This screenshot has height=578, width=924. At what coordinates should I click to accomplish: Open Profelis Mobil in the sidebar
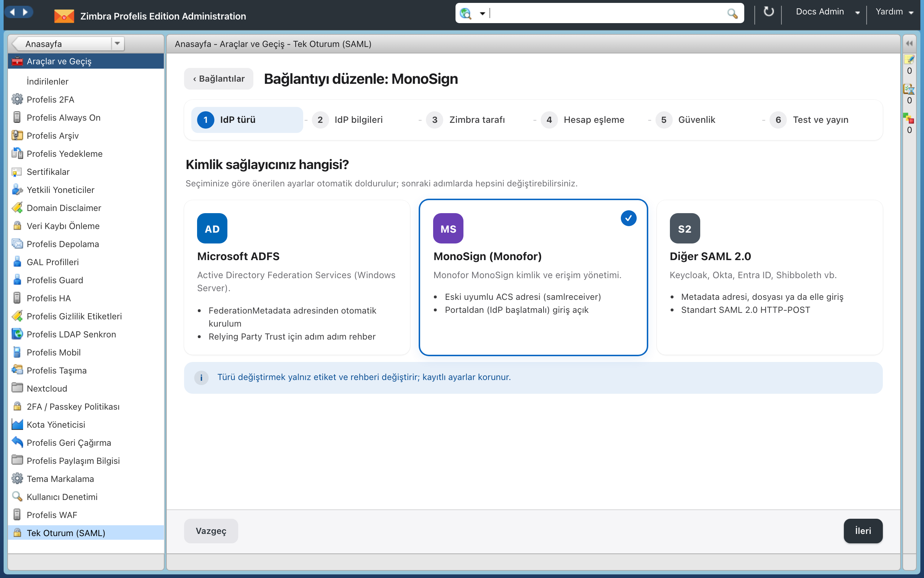click(86, 352)
